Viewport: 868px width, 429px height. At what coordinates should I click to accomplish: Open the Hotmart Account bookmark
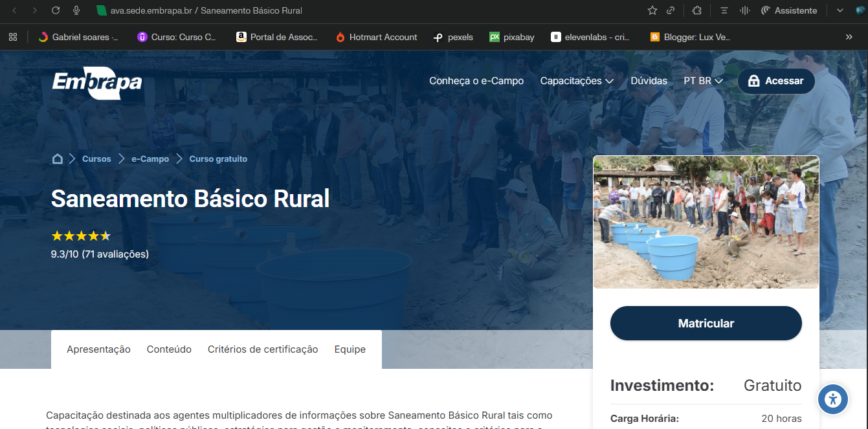coord(375,37)
